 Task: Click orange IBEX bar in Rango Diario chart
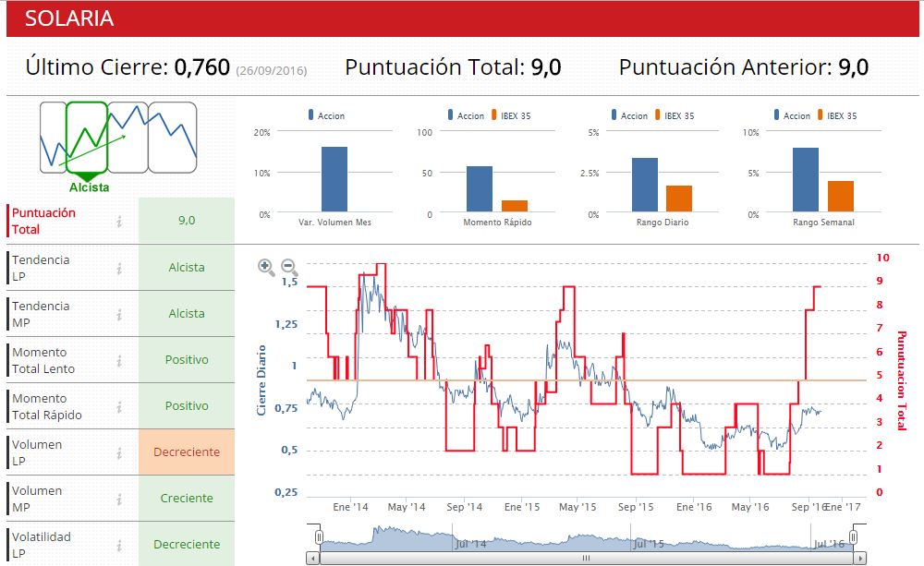coord(679,199)
